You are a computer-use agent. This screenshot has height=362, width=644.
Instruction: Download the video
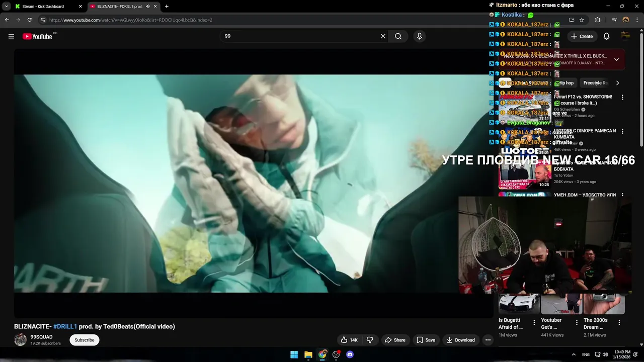[x=460, y=340]
